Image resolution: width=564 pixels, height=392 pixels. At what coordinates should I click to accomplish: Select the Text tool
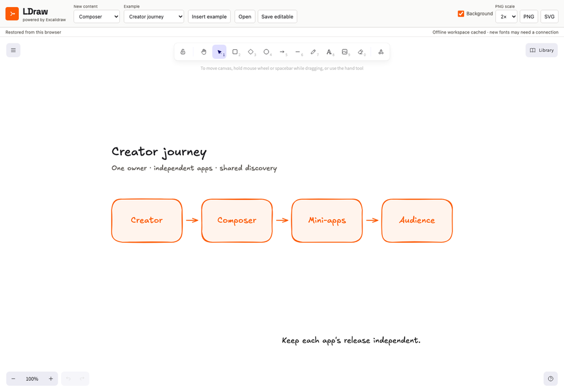coord(329,52)
